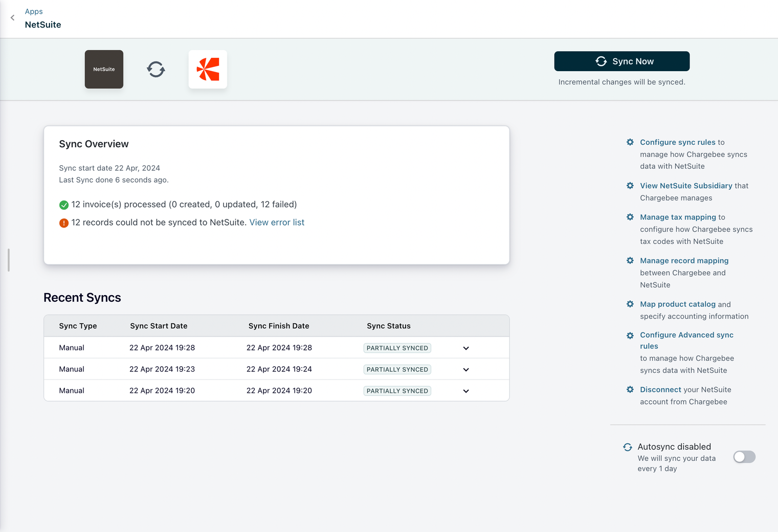Click the gear icon beside Manage tax mapping
This screenshot has height=532, width=778.
coord(630,217)
